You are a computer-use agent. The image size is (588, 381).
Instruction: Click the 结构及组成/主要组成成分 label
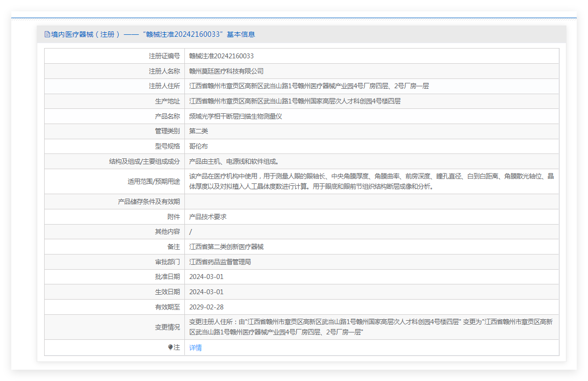click(144, 161)
